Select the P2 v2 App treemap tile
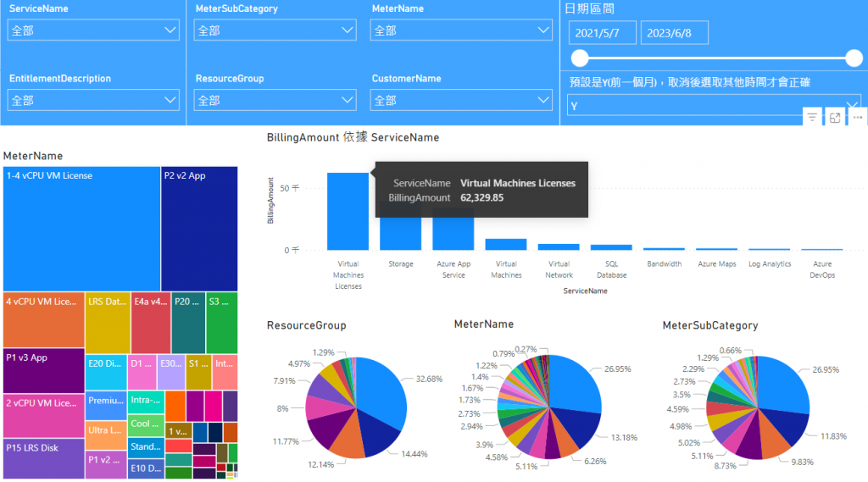The width and height of the screenshot is (868, 482). (x=199, y=229)
